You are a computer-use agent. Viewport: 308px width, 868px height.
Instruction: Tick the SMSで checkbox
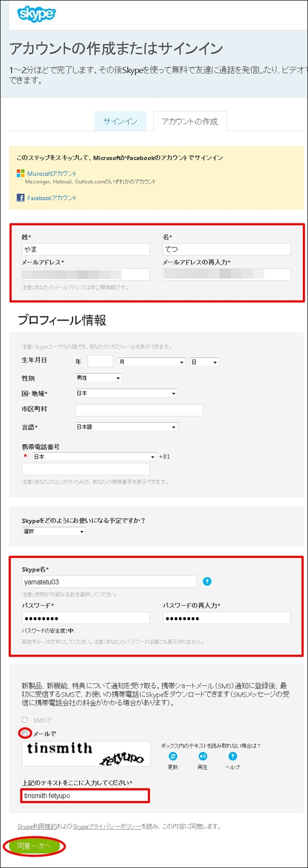(25, 720)
